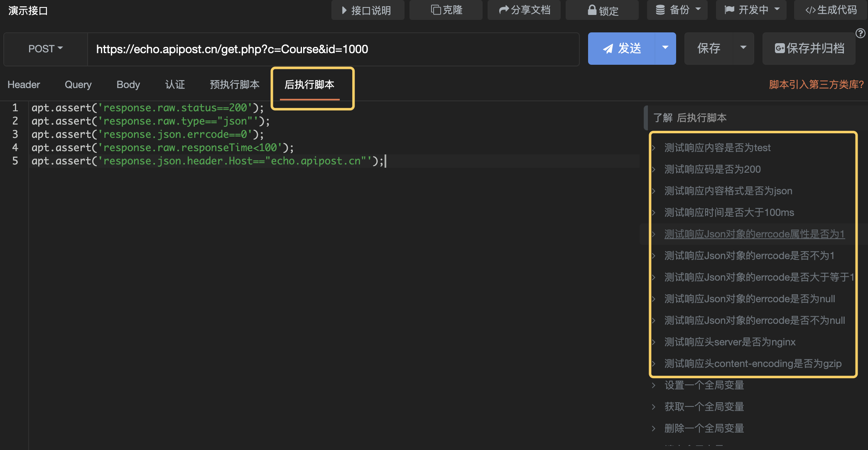Open the POST request method dropdown
Viewport: 868px width, 450px height.
pyautogui.click(x=46, y=49)
